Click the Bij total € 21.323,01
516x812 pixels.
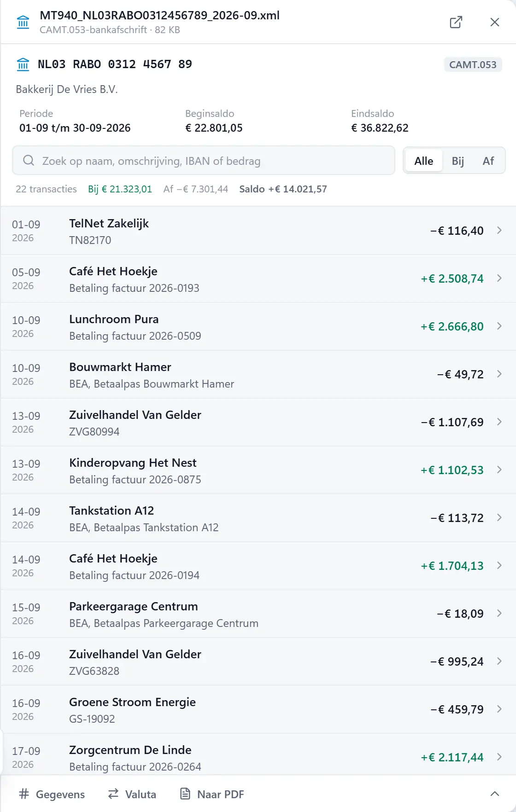point(120,189)
